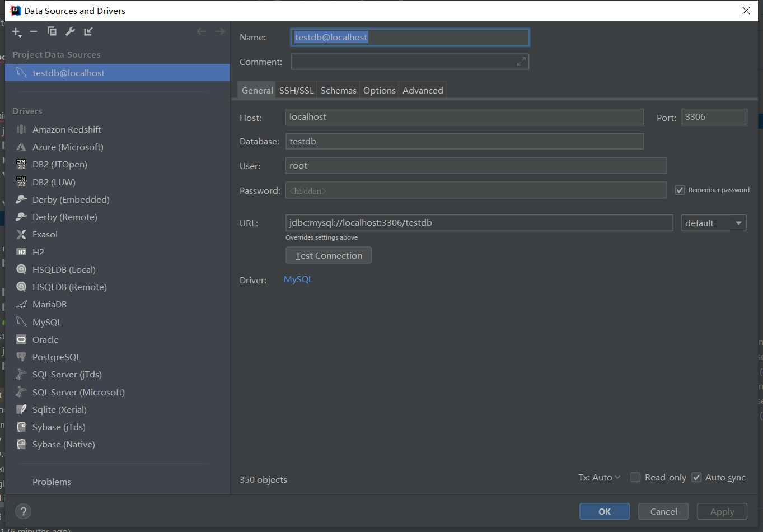Switch to the SSH/SSL tab
Screen dimensions: 763x532
tap(297, 90)
